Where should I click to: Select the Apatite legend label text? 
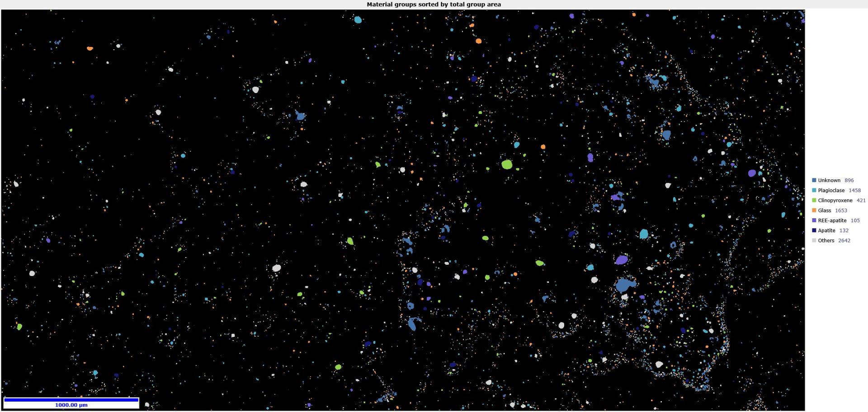826,230
